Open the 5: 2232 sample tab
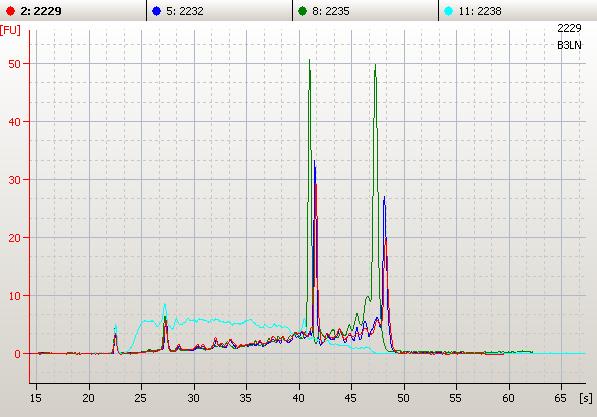The image size is (597, 417). (219, 11)
